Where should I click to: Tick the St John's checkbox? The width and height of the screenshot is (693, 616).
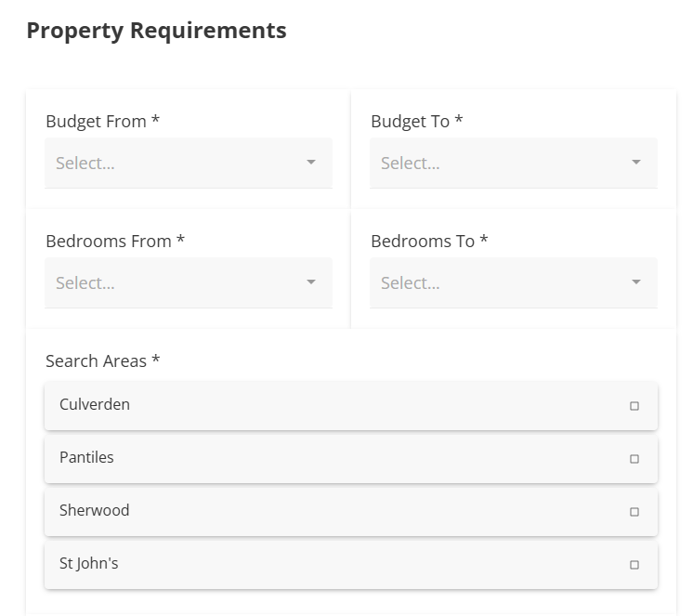(634, 565)
